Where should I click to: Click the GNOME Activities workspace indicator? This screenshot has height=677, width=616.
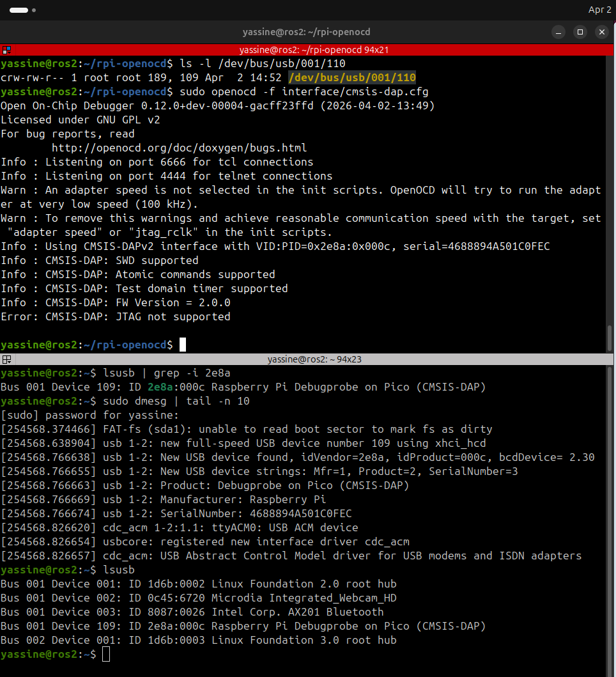[22, 10]
